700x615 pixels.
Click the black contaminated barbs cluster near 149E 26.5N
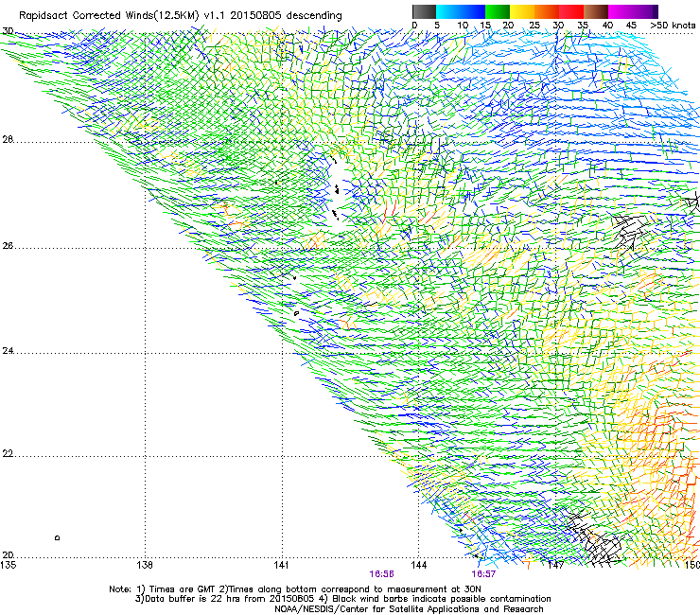(x=630, y=232)
